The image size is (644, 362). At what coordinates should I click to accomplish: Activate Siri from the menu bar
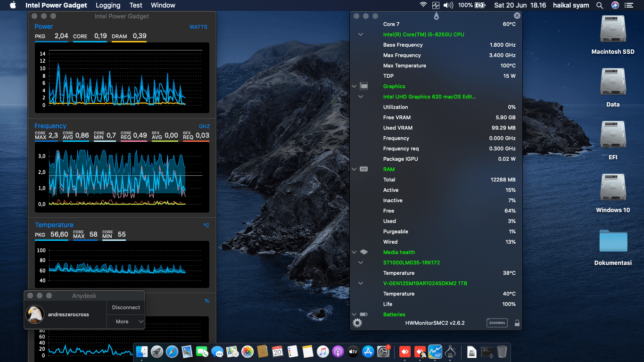[615, 5]
